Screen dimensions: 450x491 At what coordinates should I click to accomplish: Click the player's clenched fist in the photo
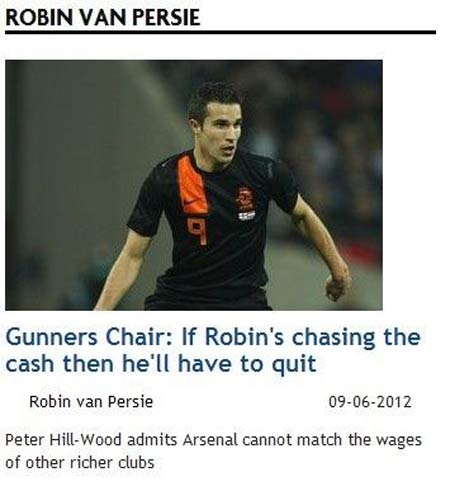(x=337, y=287)
